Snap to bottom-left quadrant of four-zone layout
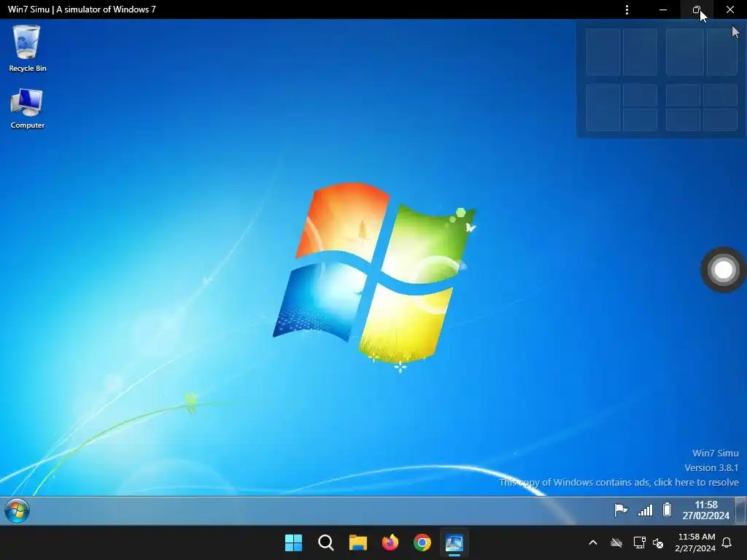Viewport: 747px width, 560px height. 683,120
